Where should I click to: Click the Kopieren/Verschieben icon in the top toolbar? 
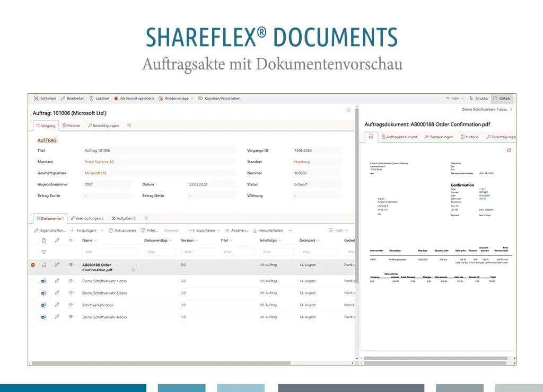tap(200, 98)
